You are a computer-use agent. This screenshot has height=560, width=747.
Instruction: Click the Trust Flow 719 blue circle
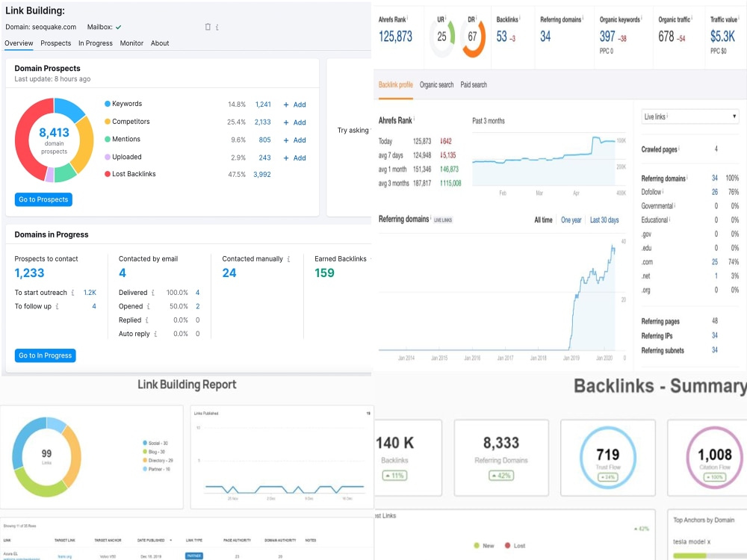608,457
